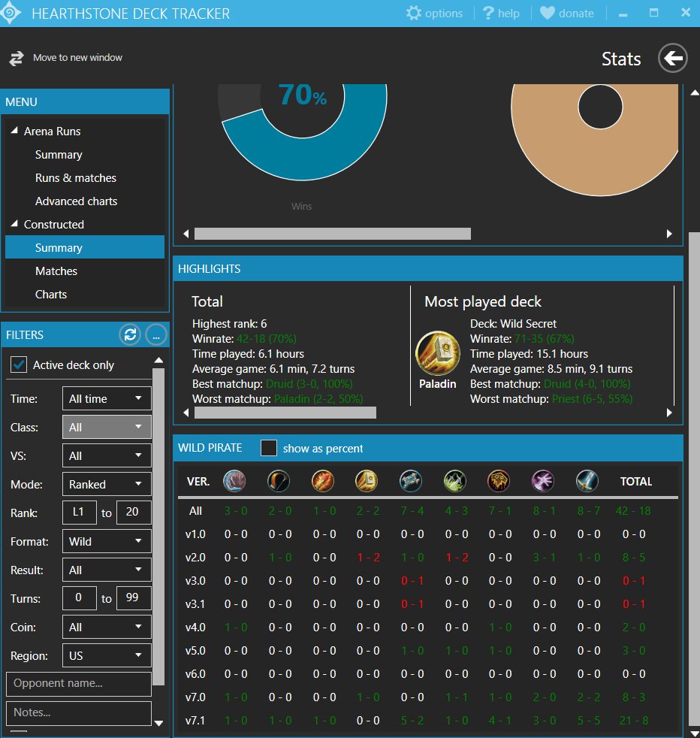The width and height of the screenshot is (700, 738).
Task: Click the Warrior class icon column header
Action: [x=587, y=481]
